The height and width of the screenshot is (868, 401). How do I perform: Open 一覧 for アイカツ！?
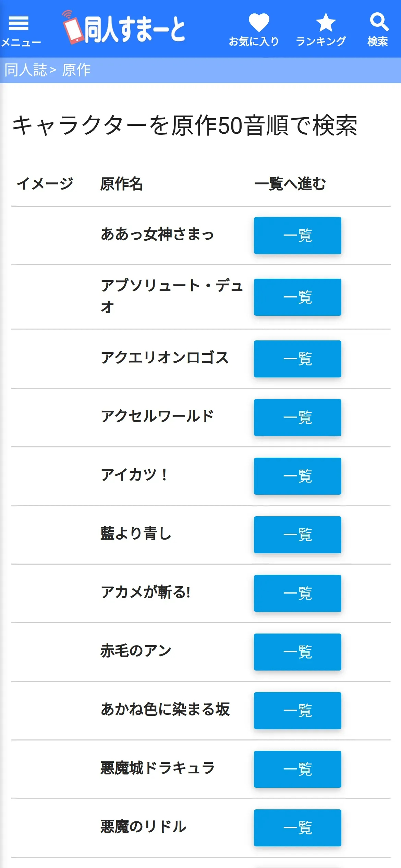click(x=297, y=476)
